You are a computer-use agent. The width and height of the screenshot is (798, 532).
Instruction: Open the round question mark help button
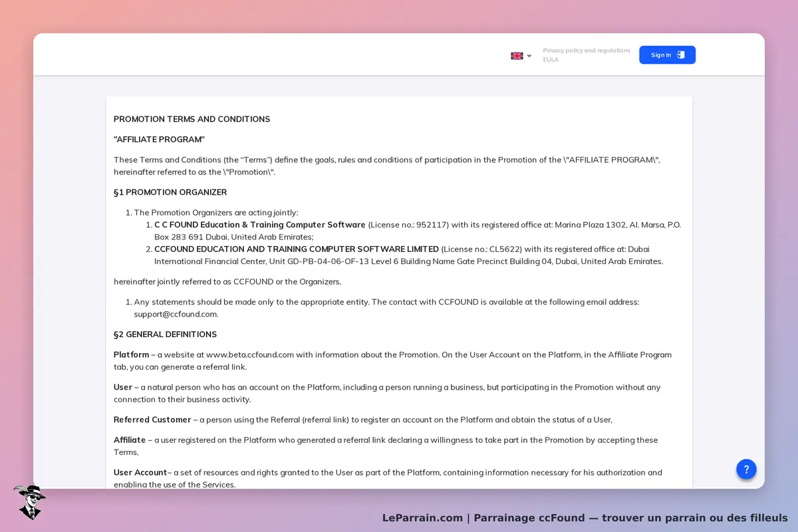(x=746, y=469)
